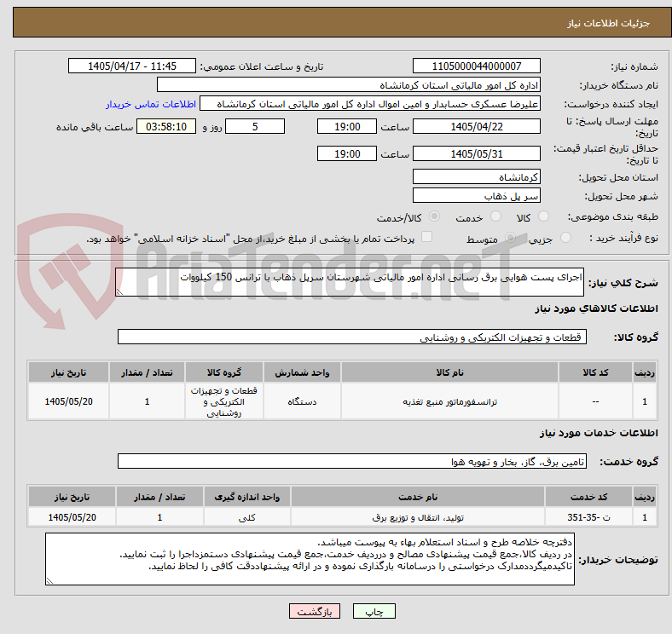Click the واحد اندازه گیری column header
The width and height of the screenshot is (672, 634).
coord(247,497)
